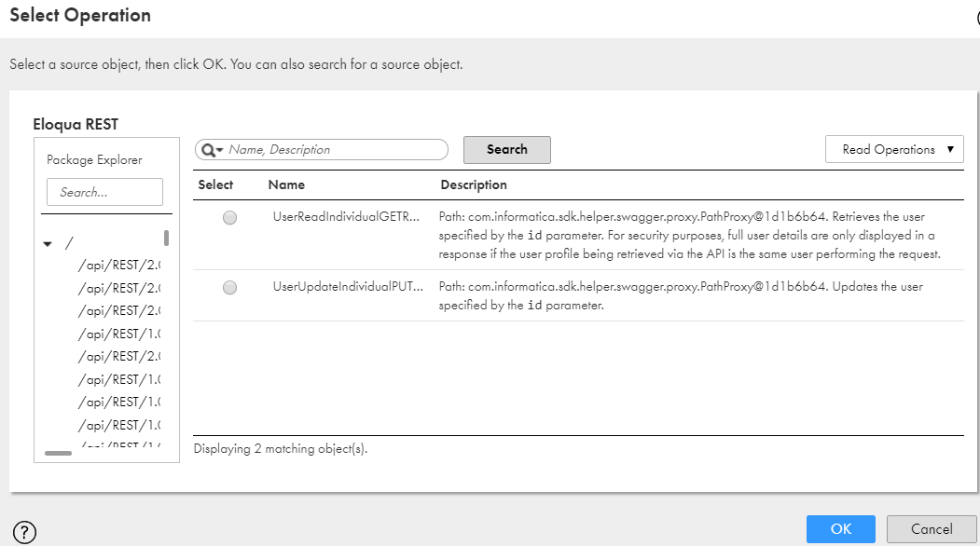Click the Eloqua REST heading

click(x=76, y=124)
